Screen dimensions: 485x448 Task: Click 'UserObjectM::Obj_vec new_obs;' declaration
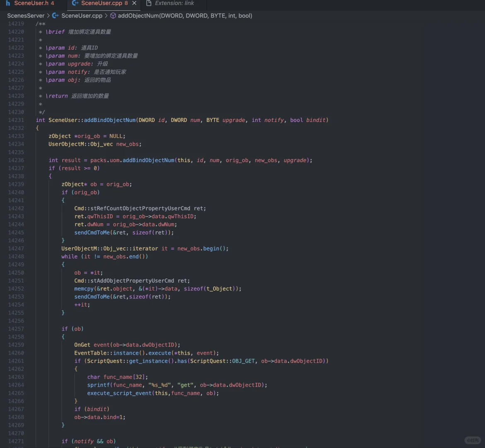click(x=95, y=144)
